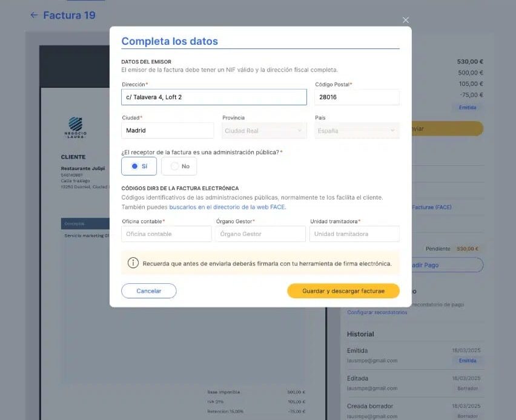Open the FACE directory search link

227,207
